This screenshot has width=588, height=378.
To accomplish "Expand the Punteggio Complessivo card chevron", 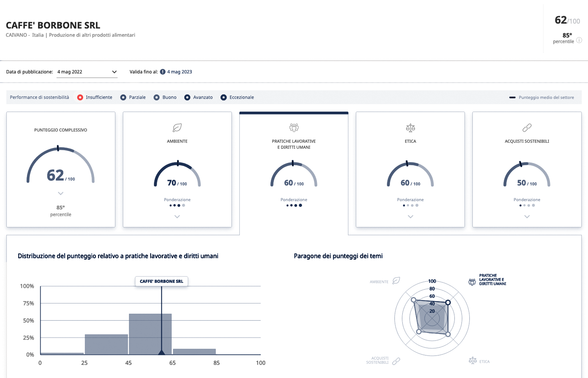I will click(61, 194).
